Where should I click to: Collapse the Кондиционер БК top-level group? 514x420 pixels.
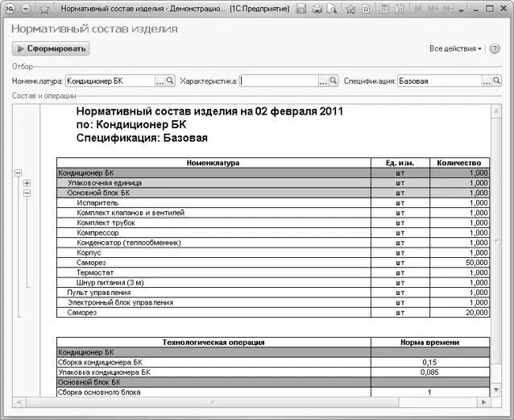click(x=19, y=173)
